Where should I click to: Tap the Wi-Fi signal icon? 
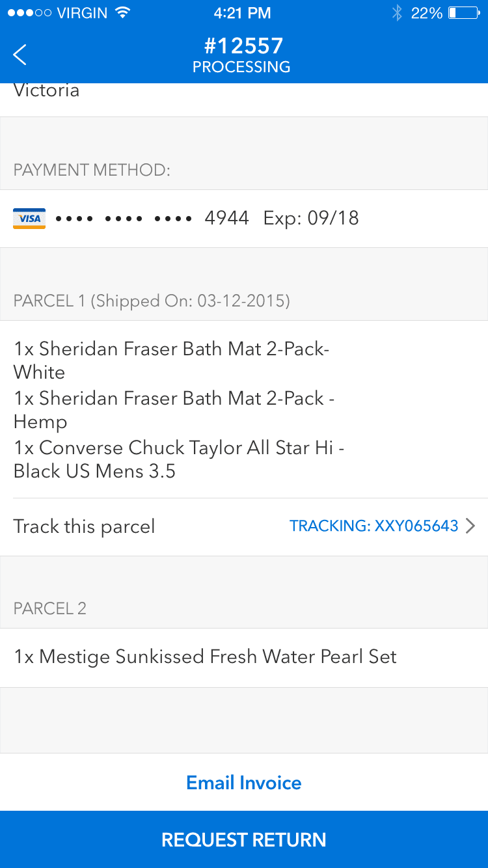click(x=122, y=13)
